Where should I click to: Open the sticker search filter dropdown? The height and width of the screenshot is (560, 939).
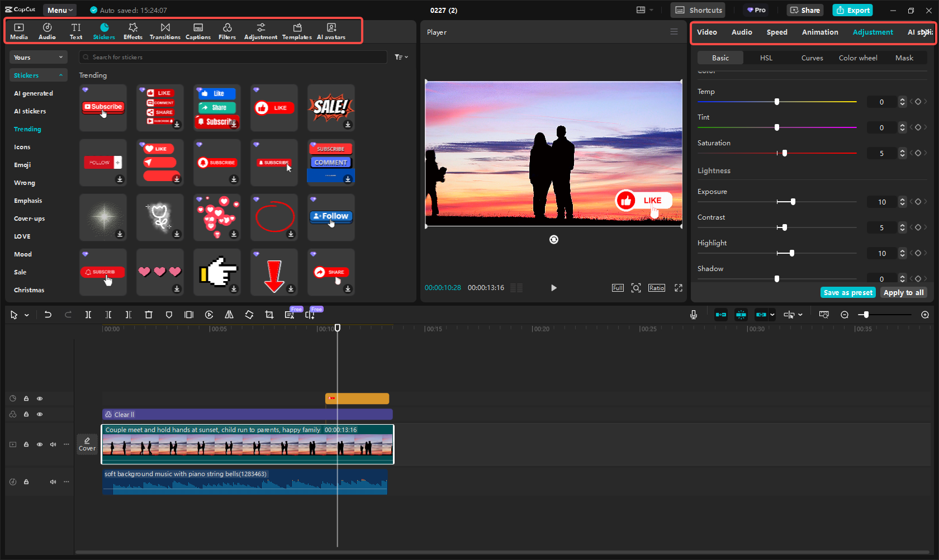pyautogui.click(x=401, y=57)
